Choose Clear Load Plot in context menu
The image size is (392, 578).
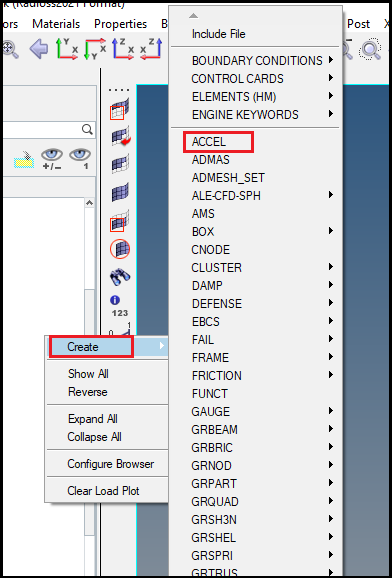coord(103,491)
